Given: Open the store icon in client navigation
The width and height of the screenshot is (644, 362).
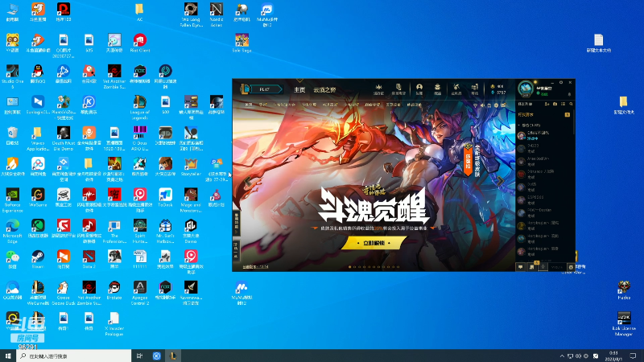Looking at the screenshot, I should click(x=474, y=88).
